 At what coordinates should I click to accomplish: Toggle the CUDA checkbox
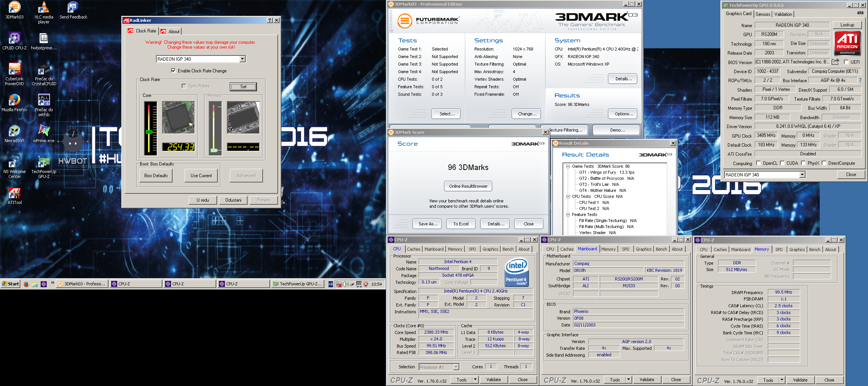(782, 163)
